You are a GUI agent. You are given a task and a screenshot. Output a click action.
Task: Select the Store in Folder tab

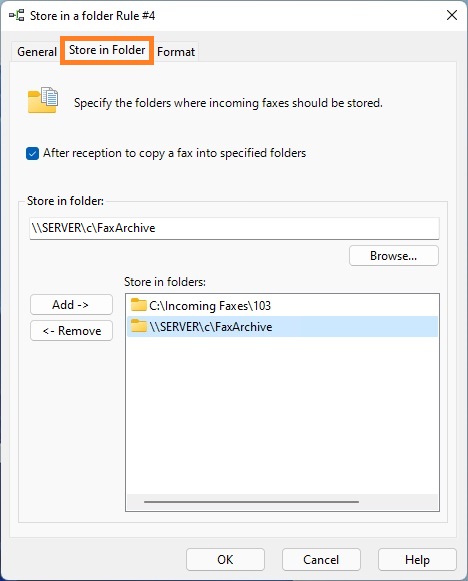107,50
